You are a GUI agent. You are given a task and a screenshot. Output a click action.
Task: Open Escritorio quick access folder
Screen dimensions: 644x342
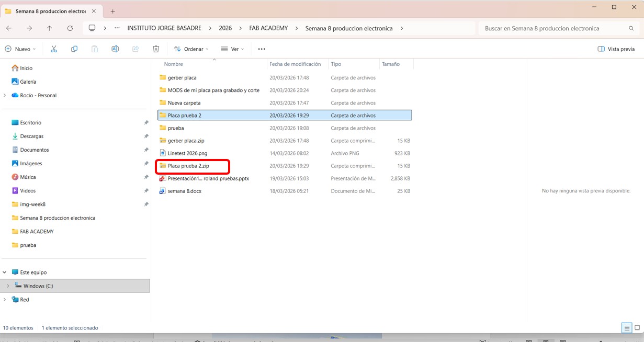click(x=30, y=122)
